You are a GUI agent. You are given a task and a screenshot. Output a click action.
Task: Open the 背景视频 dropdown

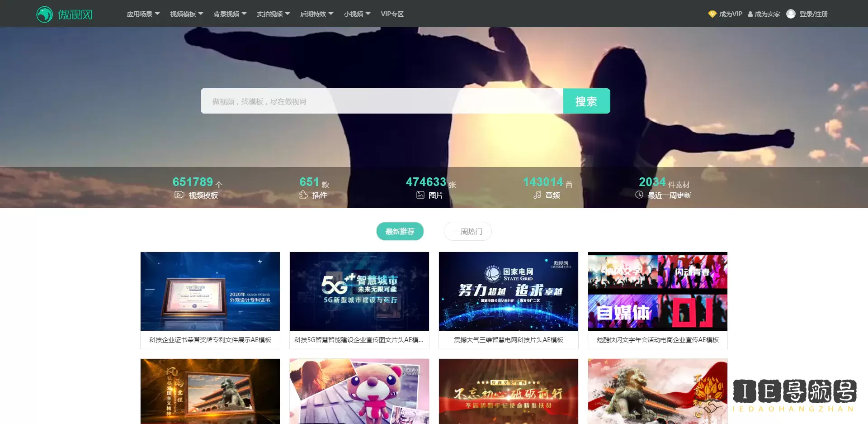[230, 14]
